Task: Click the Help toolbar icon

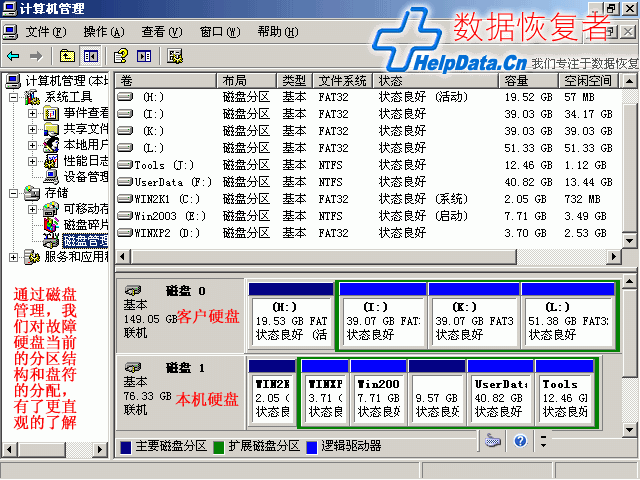Action: 121,56
